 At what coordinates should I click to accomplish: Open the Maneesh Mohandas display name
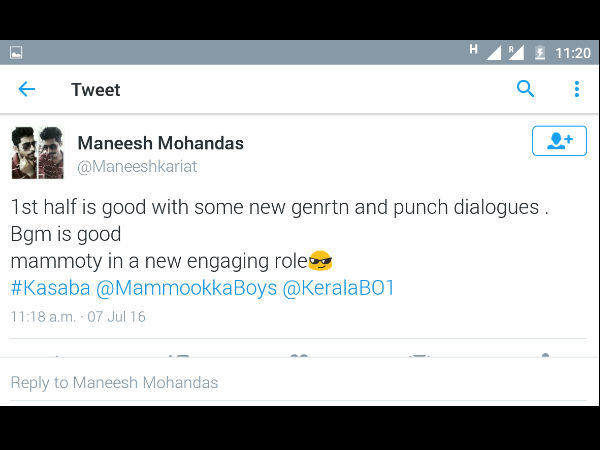pyautogui.click(x=160, y=143)
